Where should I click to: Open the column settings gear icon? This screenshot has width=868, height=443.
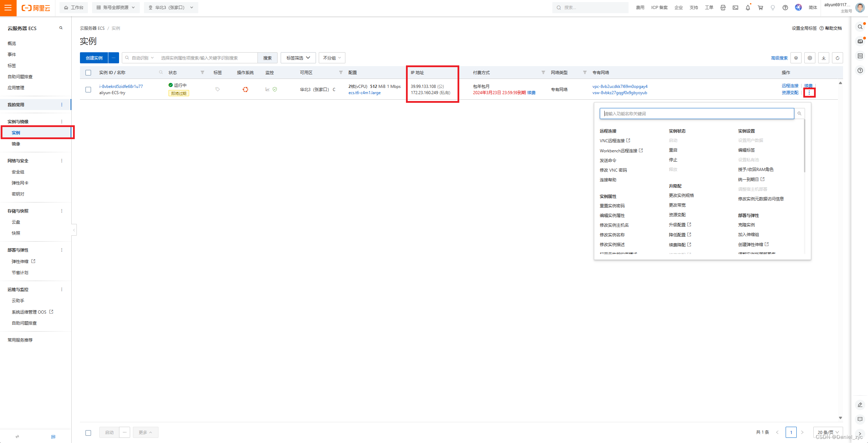pyautogui.click(x=810, y=58)
